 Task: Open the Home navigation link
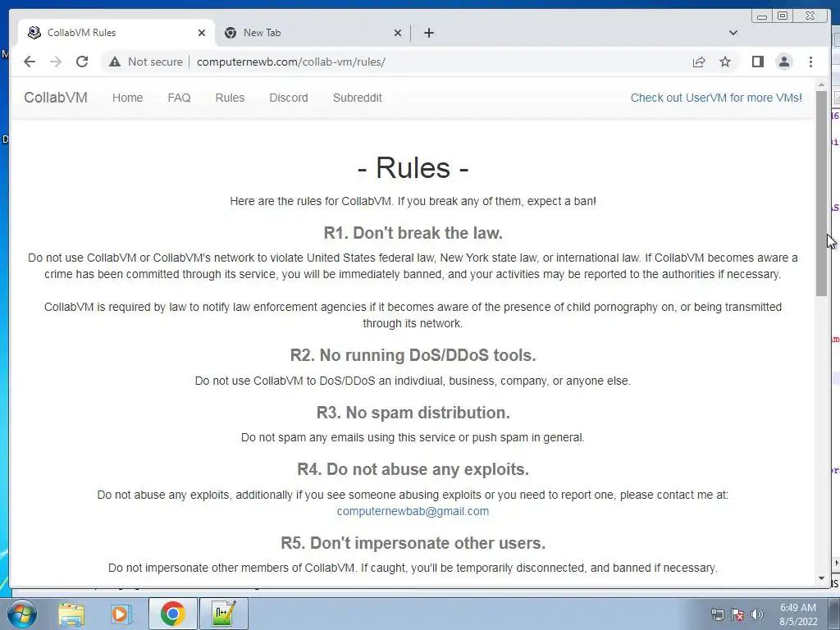127,98
